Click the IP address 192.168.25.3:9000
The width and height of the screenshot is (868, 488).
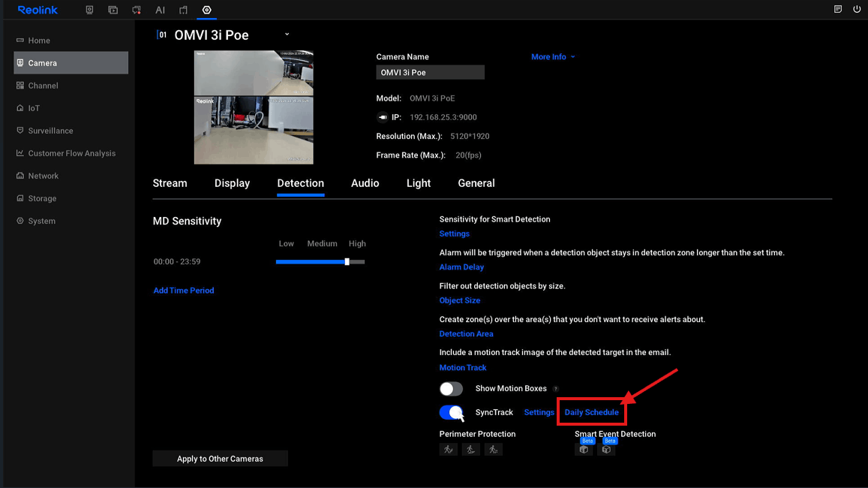pos(443,117)
